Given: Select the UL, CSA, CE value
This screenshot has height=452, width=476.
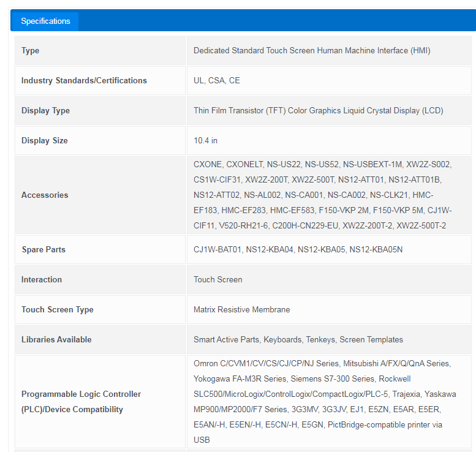Looking at the screenshot, I should (217, 81).
